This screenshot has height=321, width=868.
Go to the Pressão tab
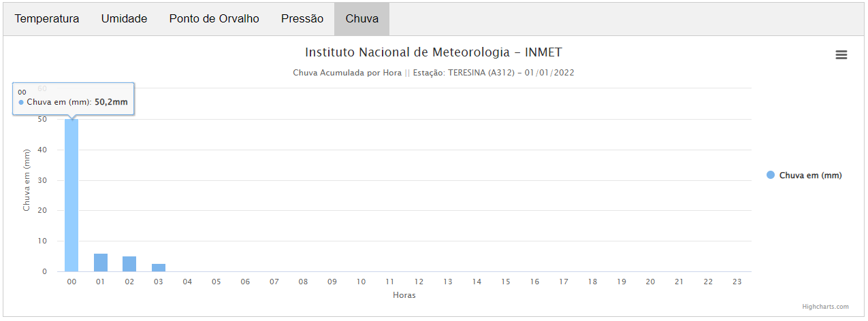[302, 18]
